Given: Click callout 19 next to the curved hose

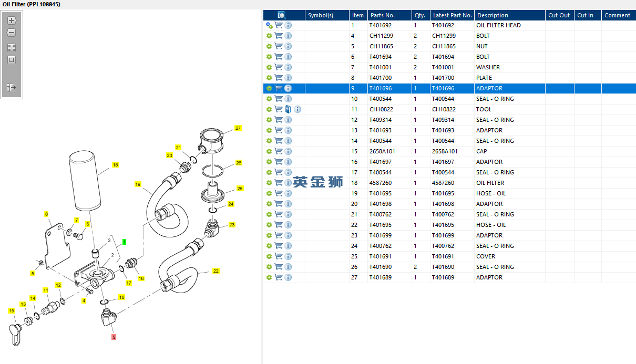Looking at the screenshot, I should click(x=138, y=184).
